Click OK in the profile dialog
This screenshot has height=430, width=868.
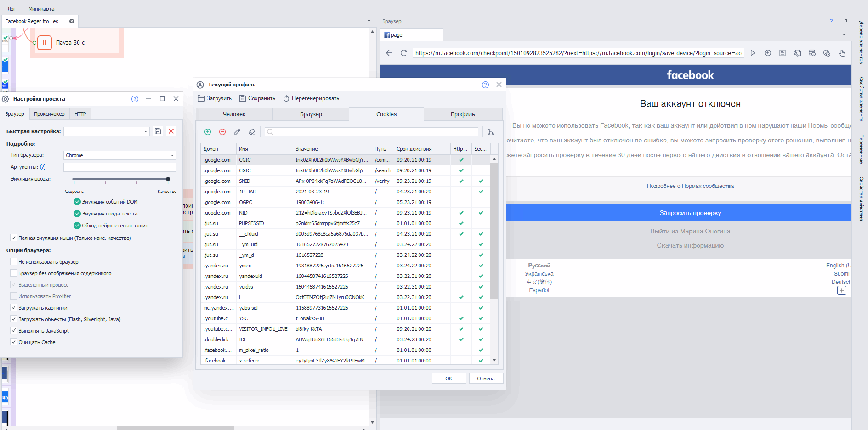[x=449, y=379]
